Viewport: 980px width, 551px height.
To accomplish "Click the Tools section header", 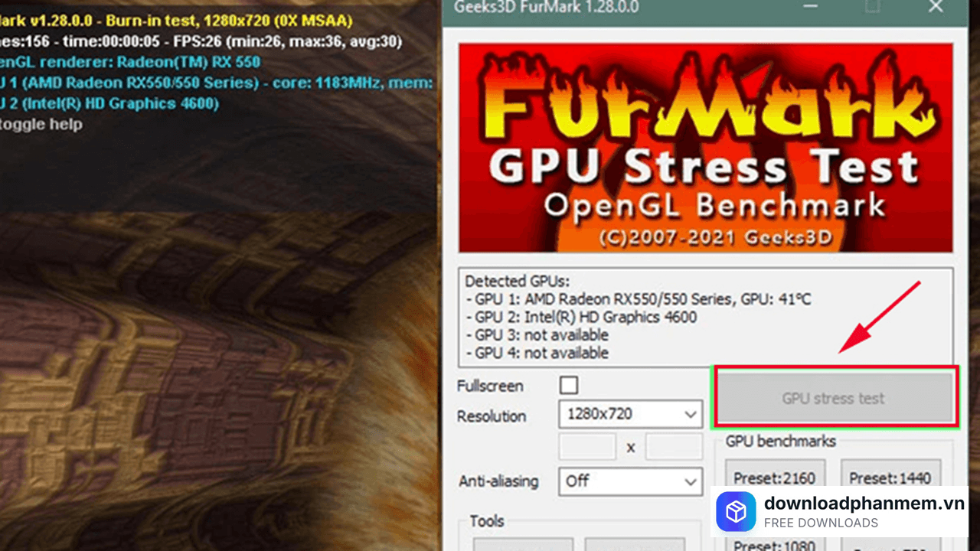I will [x=485, y=521].
